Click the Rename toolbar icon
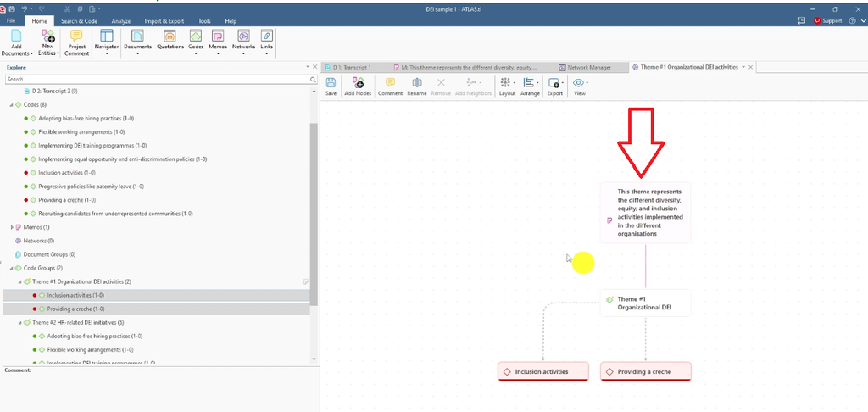 point(417,82)
